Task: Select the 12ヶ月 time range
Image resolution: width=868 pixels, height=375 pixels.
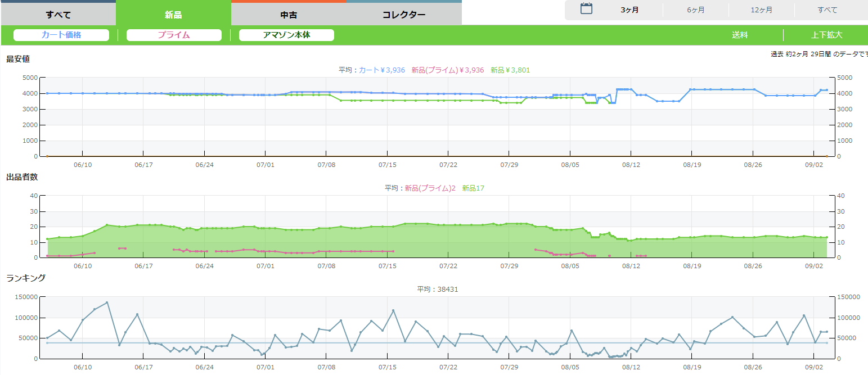Action: click(761, 10)
